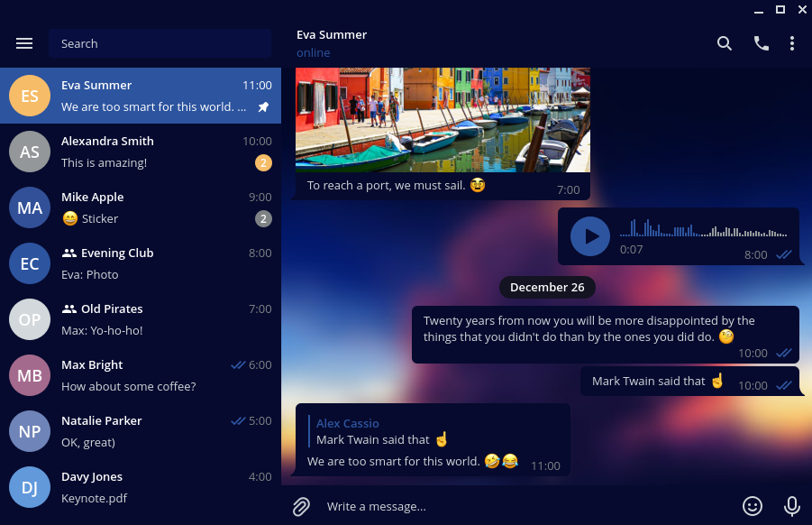Click Mike Apple's unread message counter
The image size is (812, 525).
[263, 219]
